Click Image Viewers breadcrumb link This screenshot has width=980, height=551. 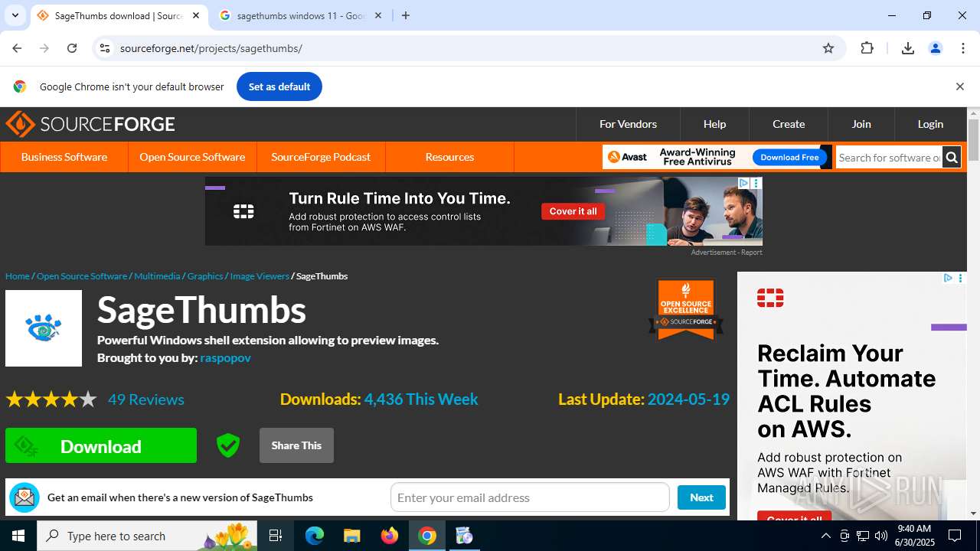(260, 276)
